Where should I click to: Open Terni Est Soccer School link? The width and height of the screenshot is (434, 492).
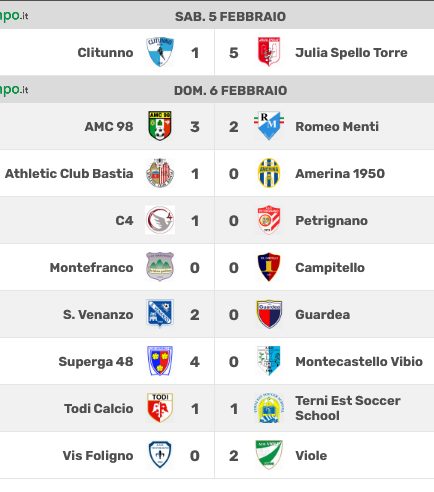[348, 408]
